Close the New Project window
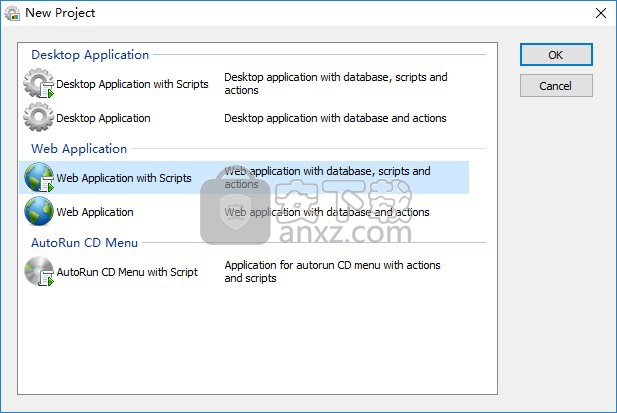 pyautogui.click(x=600, y=13)
